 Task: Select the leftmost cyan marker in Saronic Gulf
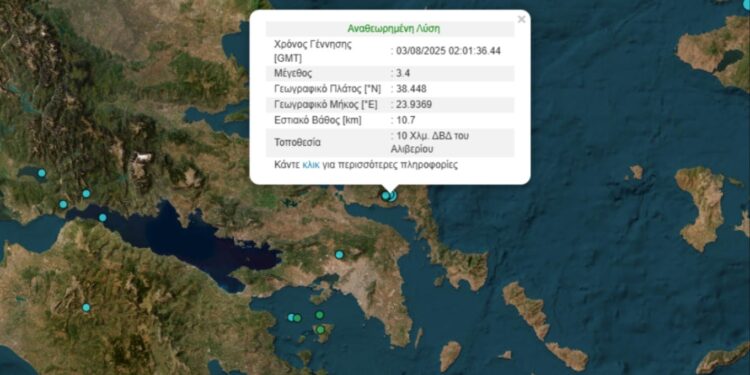291,317
